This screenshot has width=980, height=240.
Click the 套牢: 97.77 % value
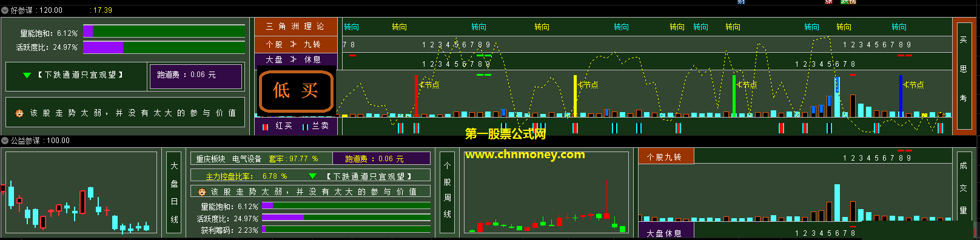(x=294, y=159)
